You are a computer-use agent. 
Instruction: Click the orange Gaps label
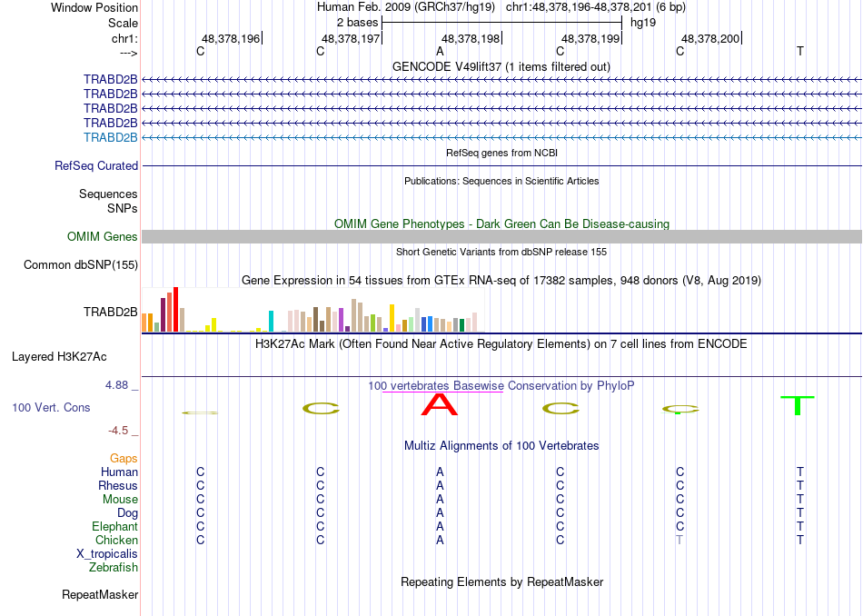point(124,459)
